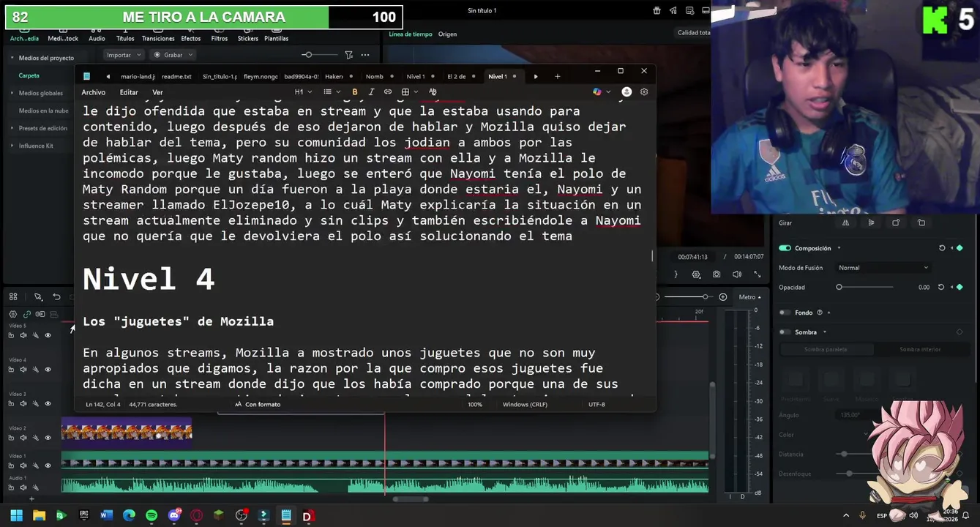Adjust media thumbnail size slider
This screenshot has width=980, height=527.
[x=320, y=55]
